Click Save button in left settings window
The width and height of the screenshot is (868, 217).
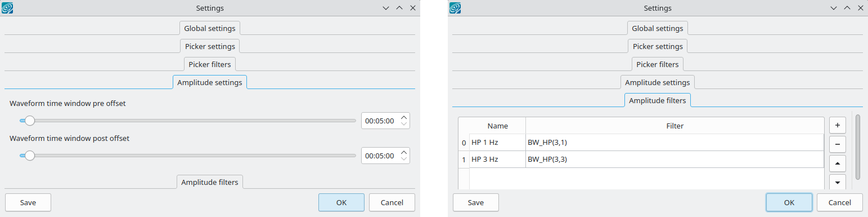[28, 202]
